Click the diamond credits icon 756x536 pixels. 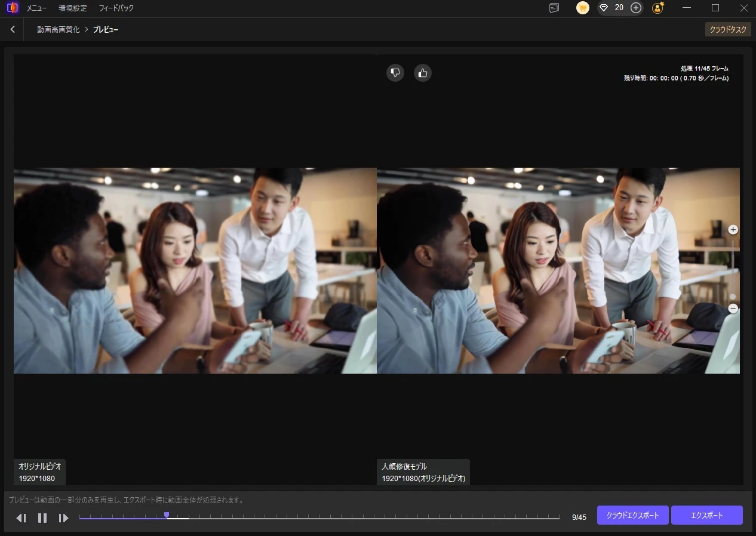[604, 8]
